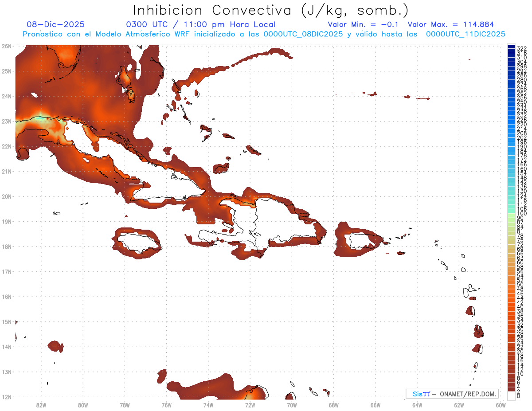Click the 19N latitude axis label
The height and width of the screenshot is (411, 532).
(x=6, y=221)
